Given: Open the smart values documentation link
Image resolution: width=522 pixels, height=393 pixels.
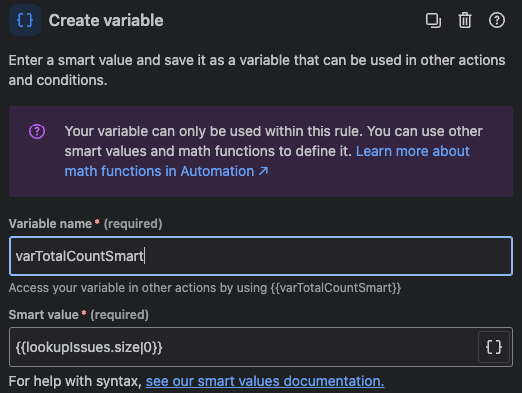Looking at the screenshot, I should tap(265, 381).
